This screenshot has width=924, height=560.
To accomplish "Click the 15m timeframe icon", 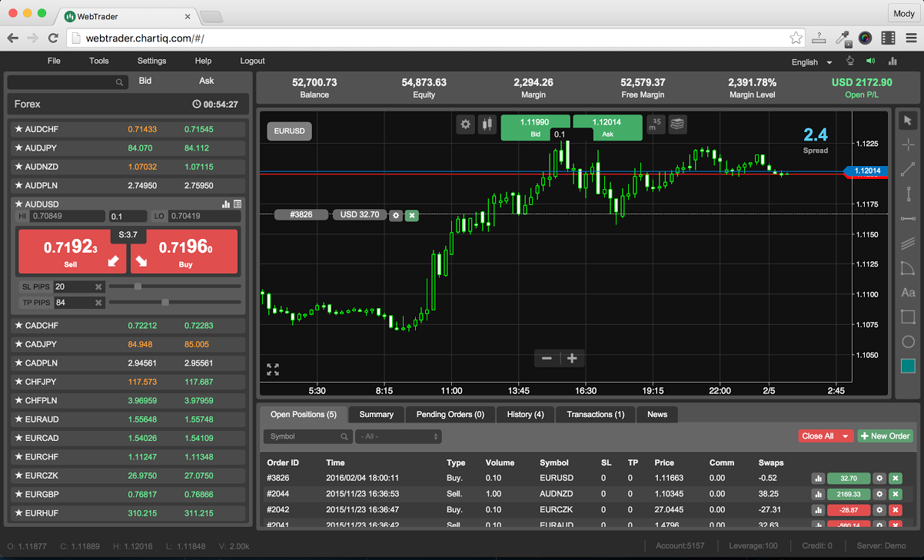I will [x=655, y=124].
